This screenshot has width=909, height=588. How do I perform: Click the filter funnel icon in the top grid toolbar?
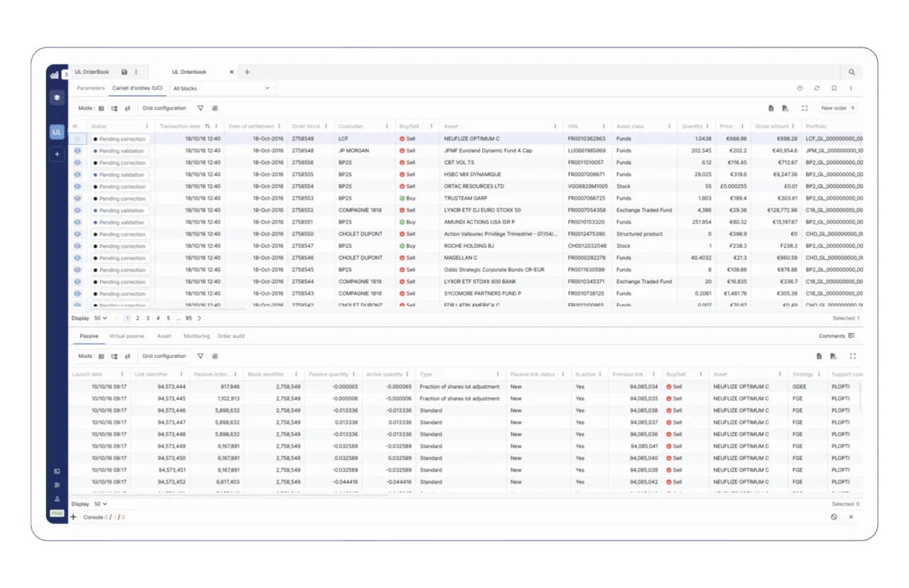tap(200, 109)
